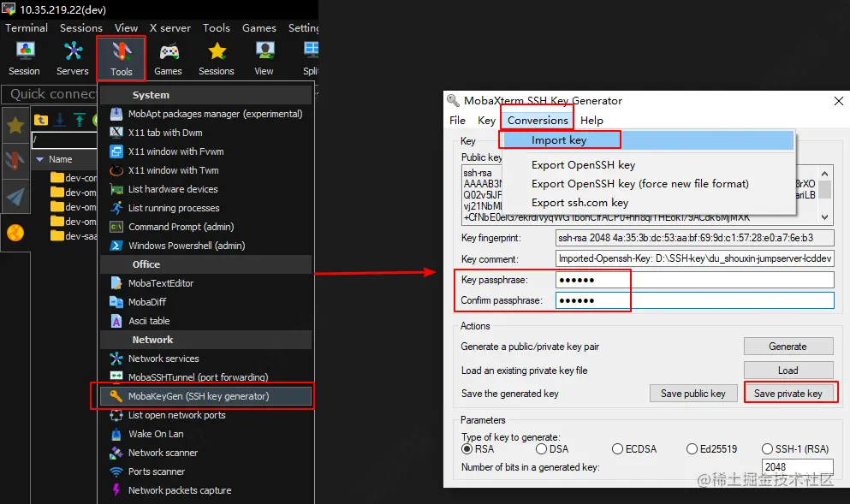Select List open network ports

[x=206, y=415]
